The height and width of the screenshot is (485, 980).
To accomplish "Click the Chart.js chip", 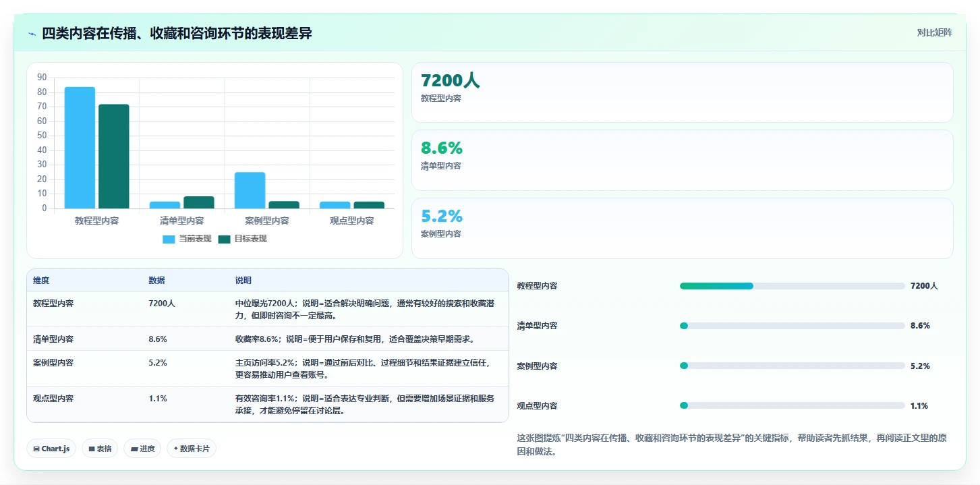I will tap(51, 449).
